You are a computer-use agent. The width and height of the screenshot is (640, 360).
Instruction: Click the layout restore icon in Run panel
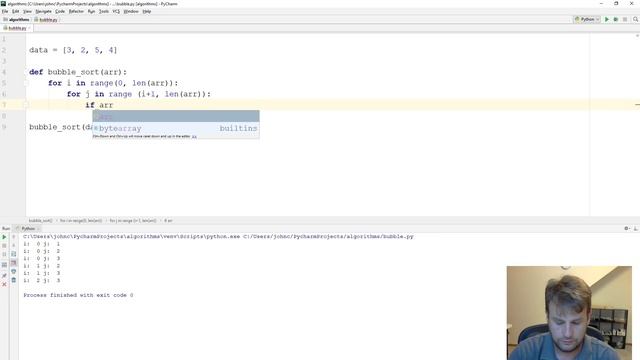tap(4, 265)
